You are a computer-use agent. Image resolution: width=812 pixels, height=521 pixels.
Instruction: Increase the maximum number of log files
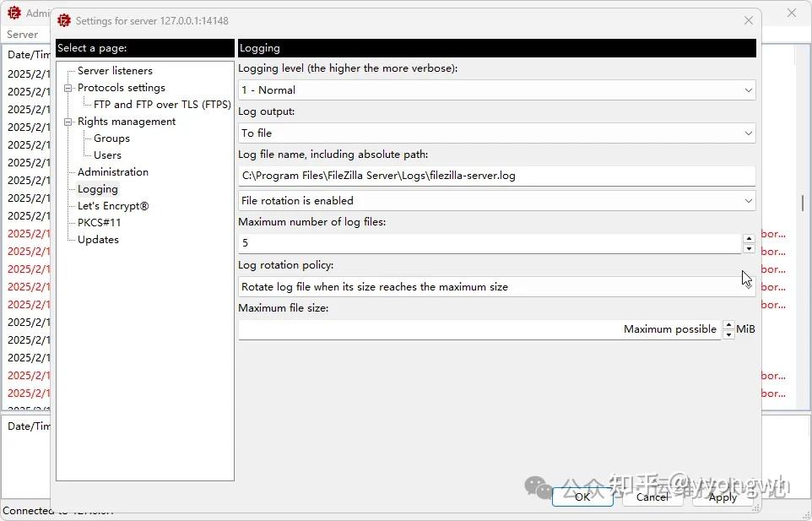tap(750, 240)
